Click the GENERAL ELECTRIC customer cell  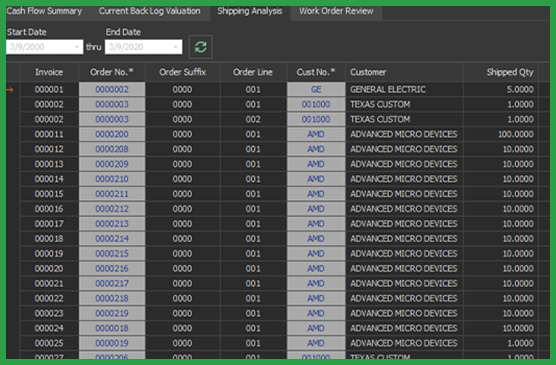(x=404, y=89)
